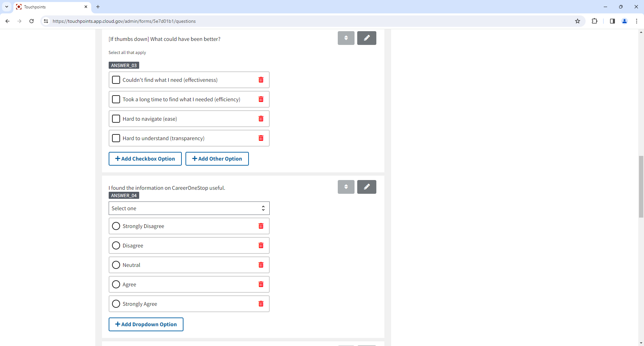The image size is (644, 346).
Task: Delete the 'Hard to navigate (ease)' option
Action: tap(261, 119)
